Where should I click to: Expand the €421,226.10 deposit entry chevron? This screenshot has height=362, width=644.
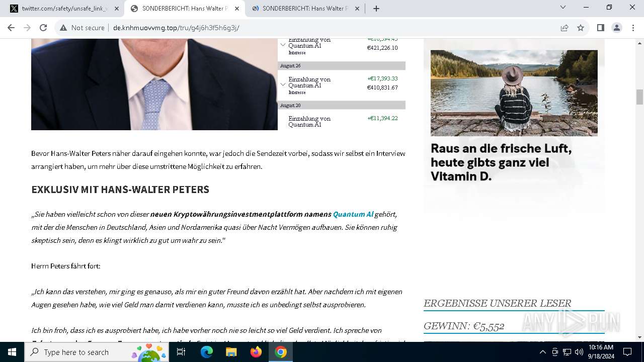(283, 44)
